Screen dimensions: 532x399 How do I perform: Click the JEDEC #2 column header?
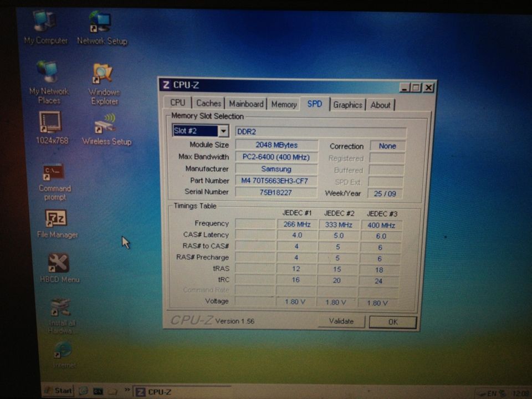point(339,213)
